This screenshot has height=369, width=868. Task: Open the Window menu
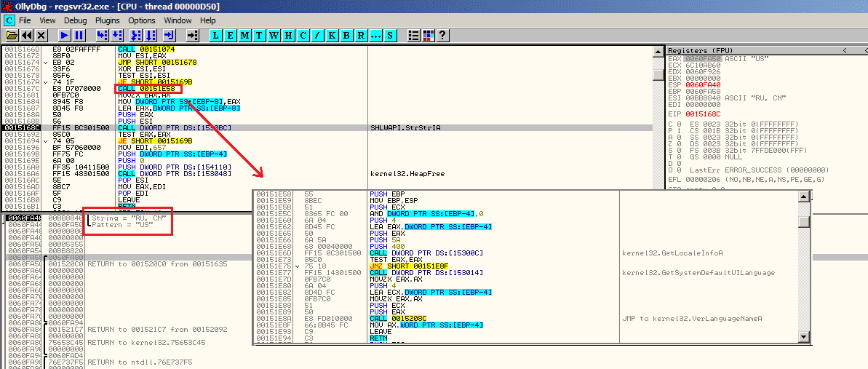(178, 20)
